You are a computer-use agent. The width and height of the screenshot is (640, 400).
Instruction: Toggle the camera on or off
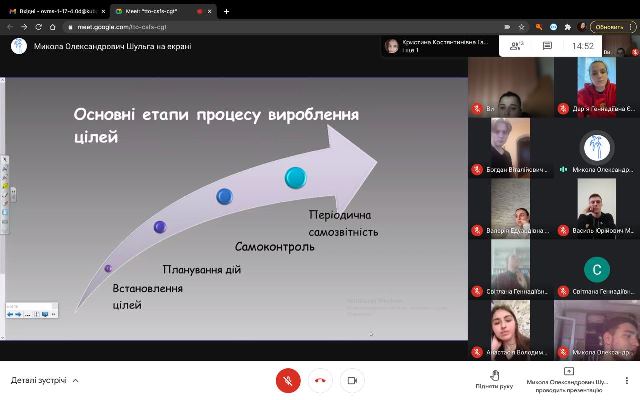[x=352, y=380]
